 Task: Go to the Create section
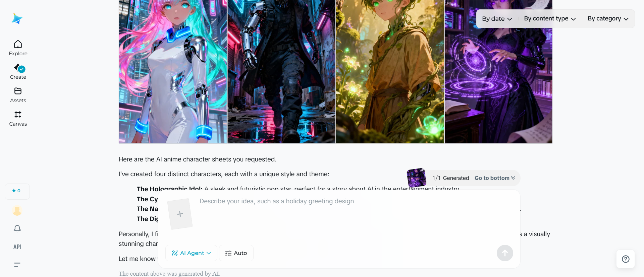pyautogui.click(x=18, y=72)
